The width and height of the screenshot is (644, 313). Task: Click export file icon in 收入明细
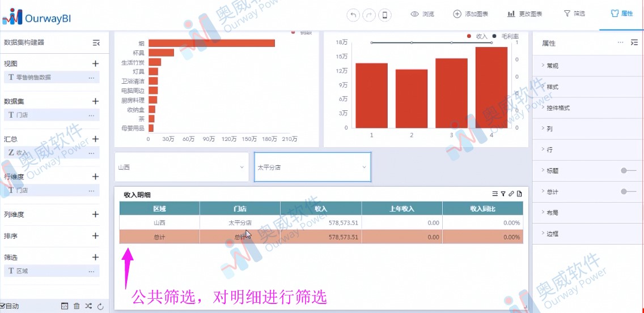click(x=519, y=194)
